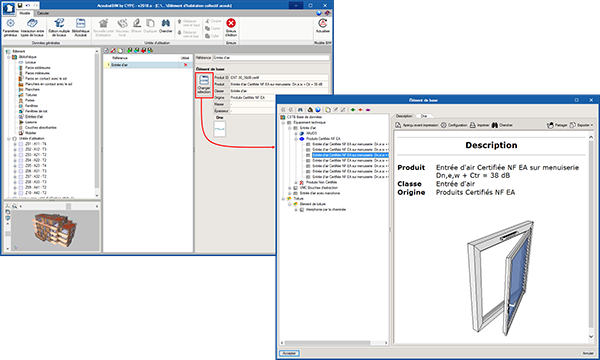Viewport: 600px width, 360px height.
Task: Click Configuration in the description toolbar
Action: [454, 125]
